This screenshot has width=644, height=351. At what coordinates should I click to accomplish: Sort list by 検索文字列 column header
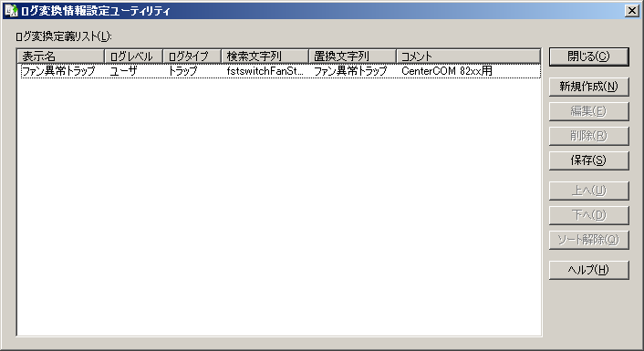point(265,57)
